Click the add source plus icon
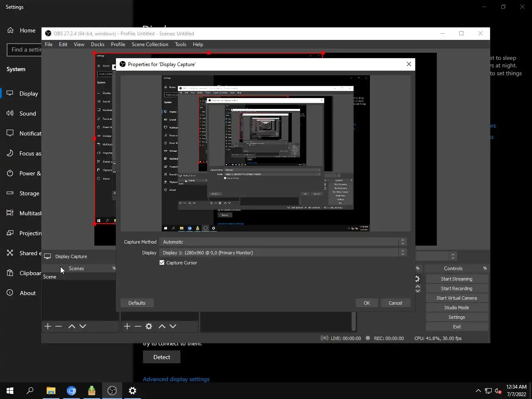The image size is (532, 399). [x=127, y=326]
